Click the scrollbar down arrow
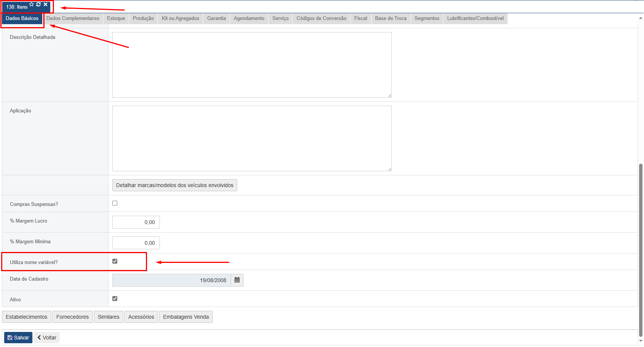The height and width of the screenshot is (347, 644). tap(641, 341)
